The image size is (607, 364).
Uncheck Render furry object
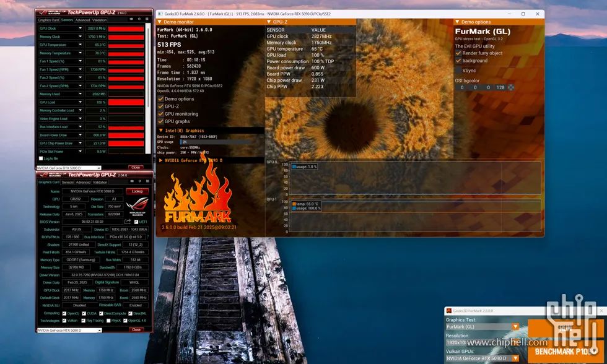click(x=458, y=53)
